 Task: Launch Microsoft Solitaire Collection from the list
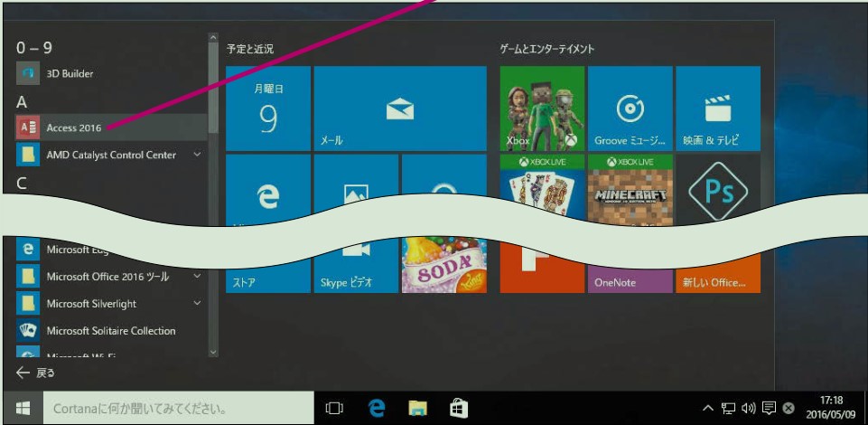click(111, 331)
